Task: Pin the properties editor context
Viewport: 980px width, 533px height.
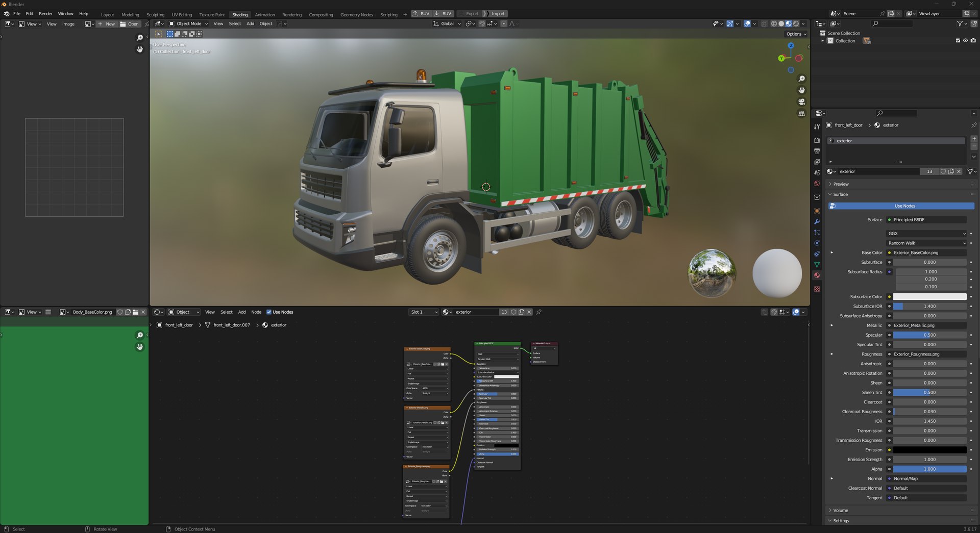Action: [973, 125]
